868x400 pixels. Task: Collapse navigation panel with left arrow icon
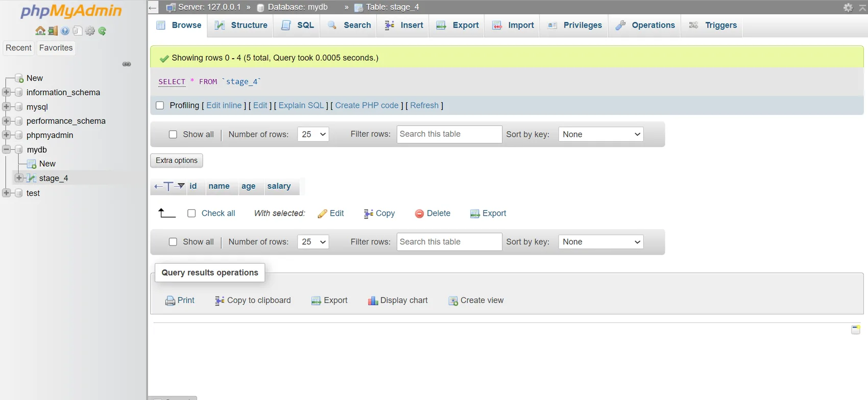153,8
